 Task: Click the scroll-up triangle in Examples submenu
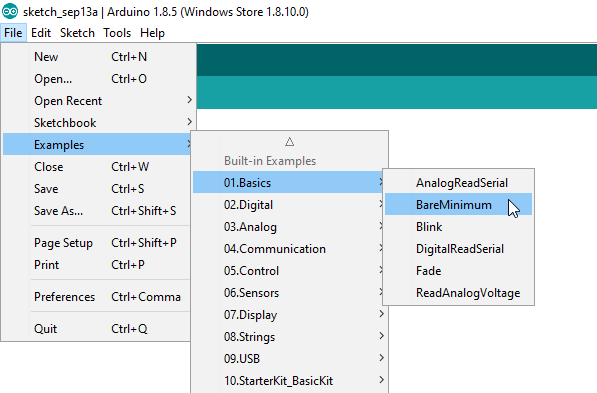pos(289,142)
